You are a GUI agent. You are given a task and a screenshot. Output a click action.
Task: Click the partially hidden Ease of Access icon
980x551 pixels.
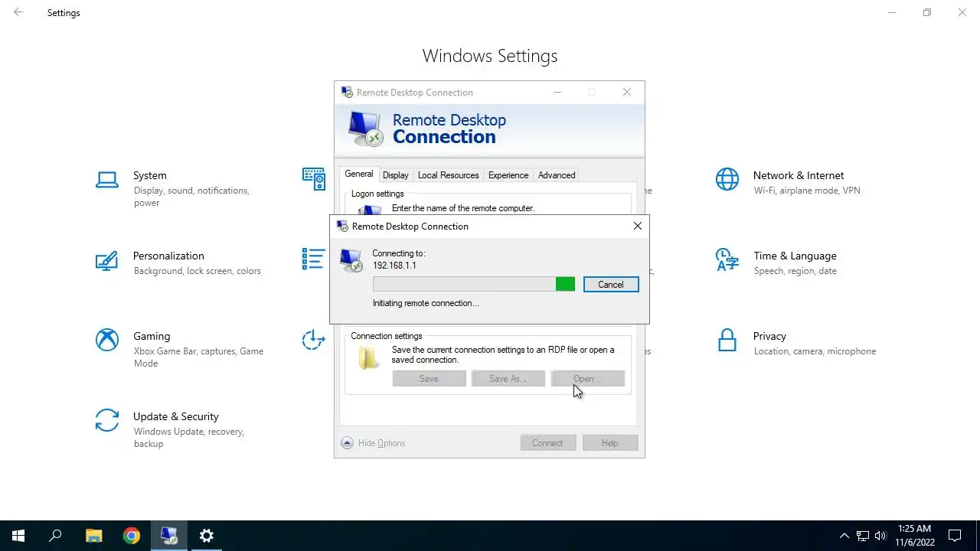314,340
